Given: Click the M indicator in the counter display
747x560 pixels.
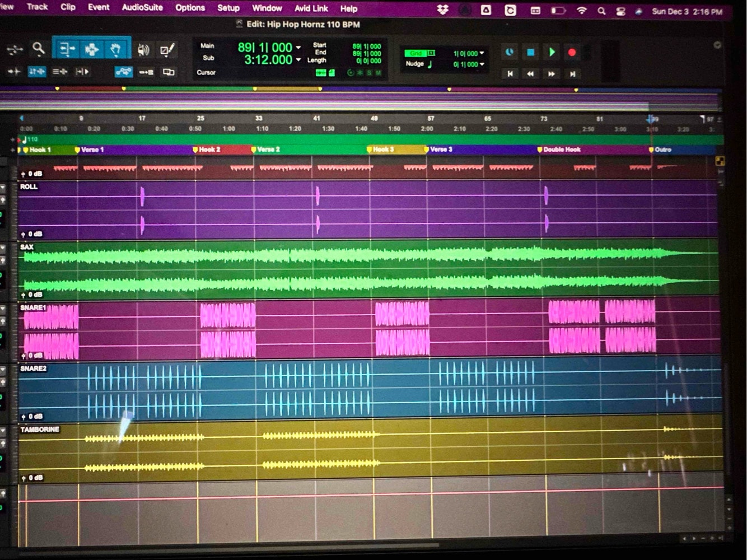Looking at the screenshot, I should click(378, 73).
